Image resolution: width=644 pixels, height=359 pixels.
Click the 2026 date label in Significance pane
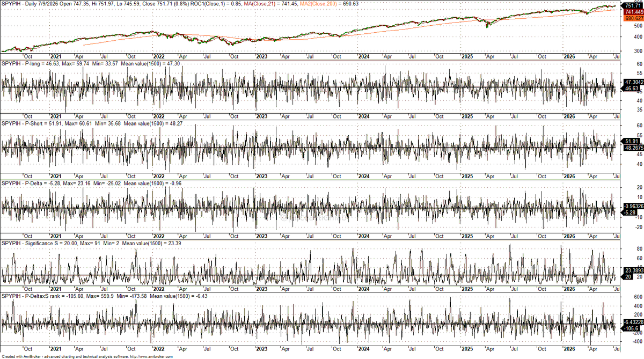(569, 289)
